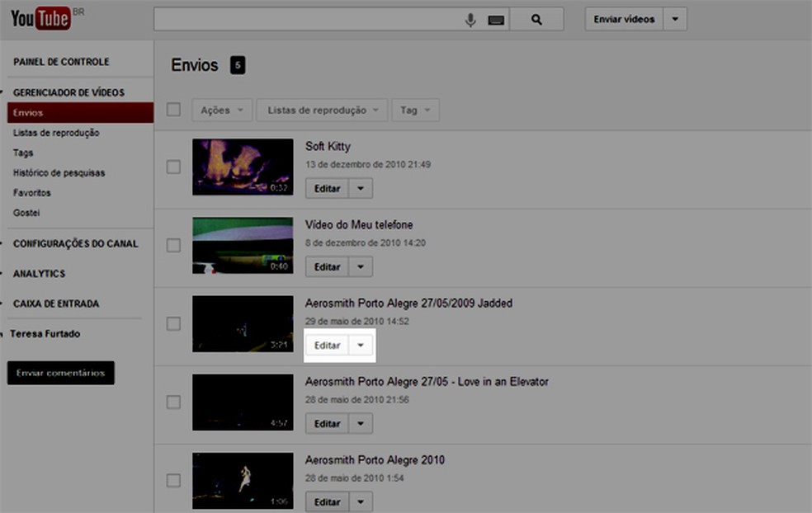Tick the select-all videos checkbox
The height and width of the screenshot is (513, 812).
click(173, 110)
